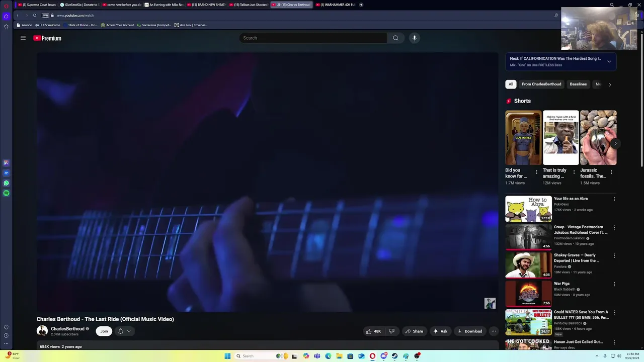Open new browser tab with plus
Viewport: 644px width, 362px height.
361,5
